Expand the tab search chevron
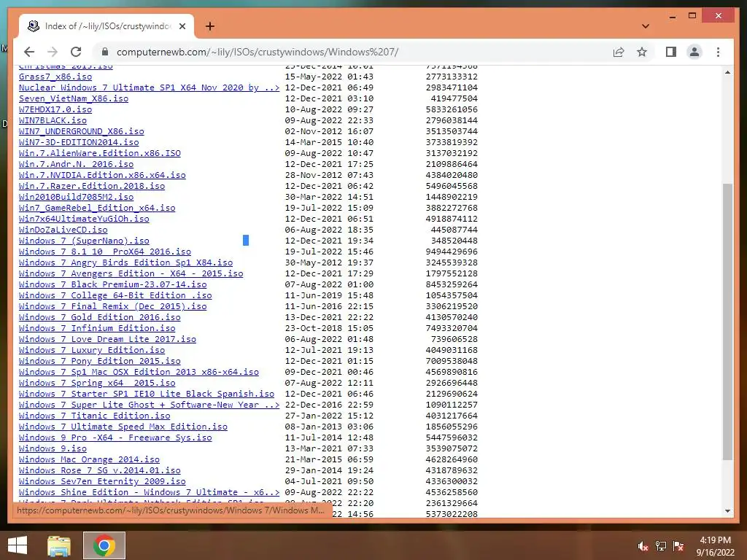Viewport: 747px width, 560px height. click(x=646, y=26)
